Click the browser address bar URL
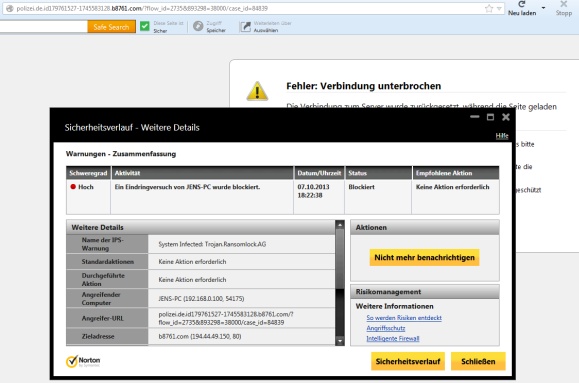579x383 pixels. tap(142, 8)
